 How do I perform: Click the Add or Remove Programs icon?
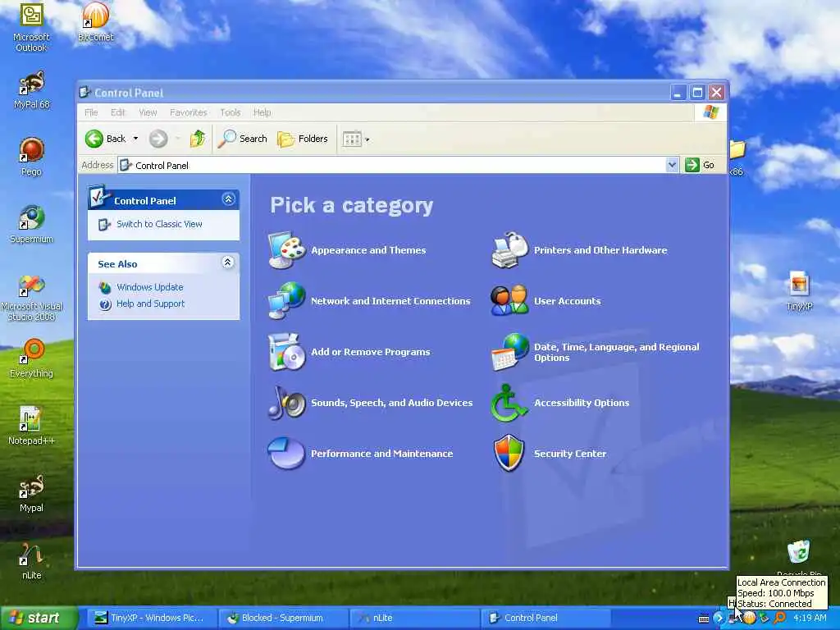pos(286,352)
